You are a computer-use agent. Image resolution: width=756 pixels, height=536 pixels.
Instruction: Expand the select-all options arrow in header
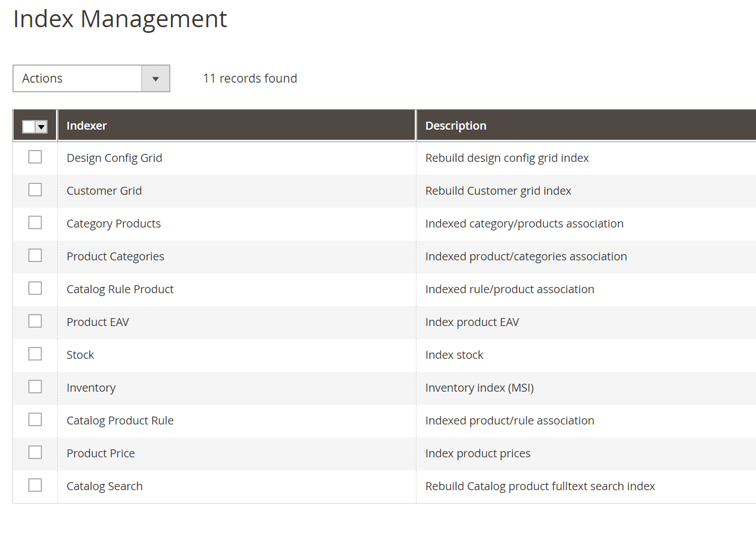41,127
